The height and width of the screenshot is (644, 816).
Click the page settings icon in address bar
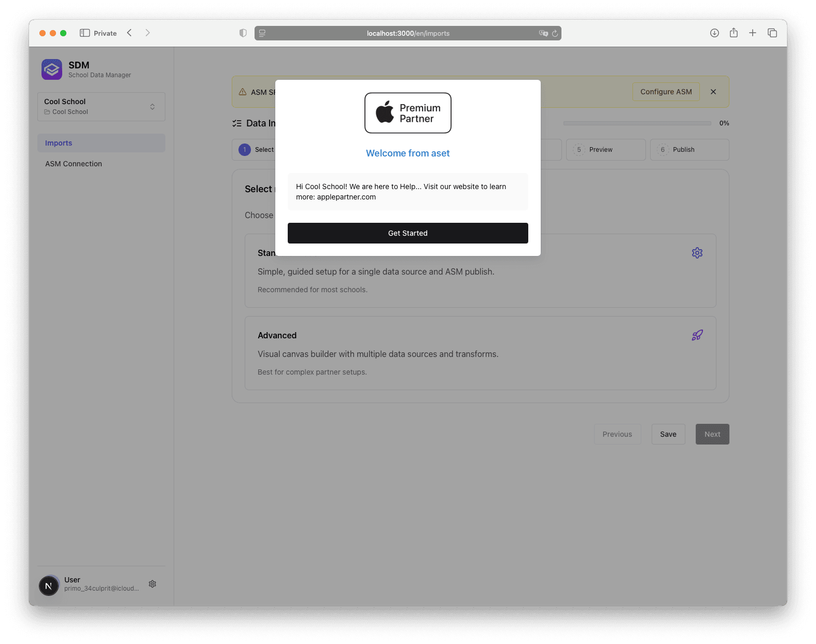tap(262, 33)
